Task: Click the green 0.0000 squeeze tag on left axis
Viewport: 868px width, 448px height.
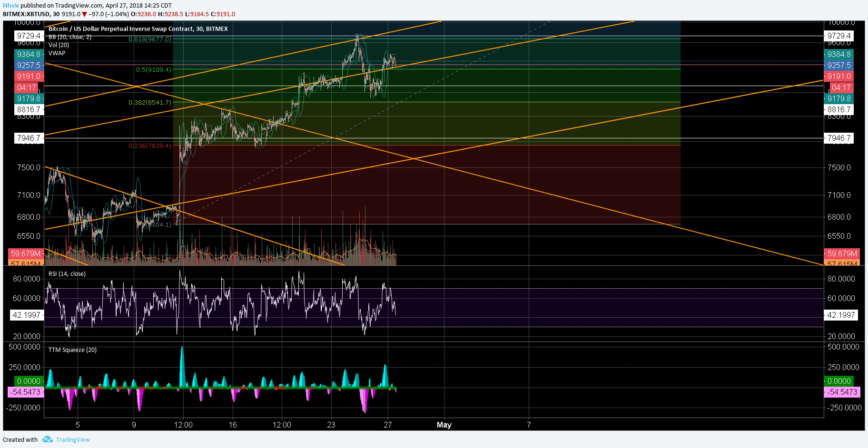Action: pos(29,381)
